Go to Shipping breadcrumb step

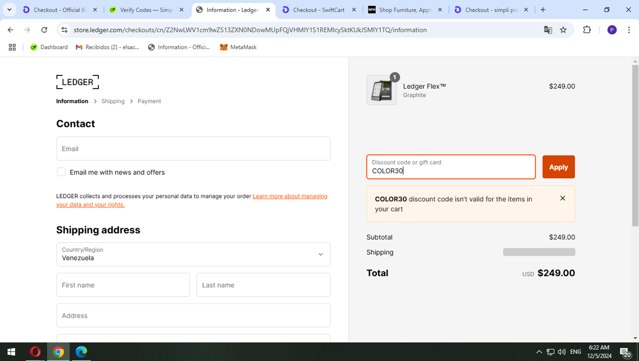[x=113, y=101]
